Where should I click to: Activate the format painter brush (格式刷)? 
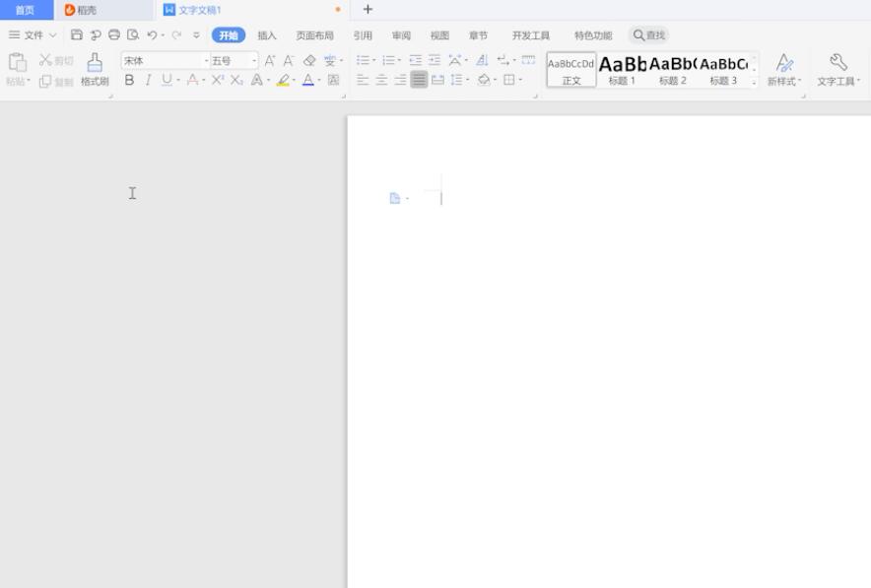tap(95, 70)
